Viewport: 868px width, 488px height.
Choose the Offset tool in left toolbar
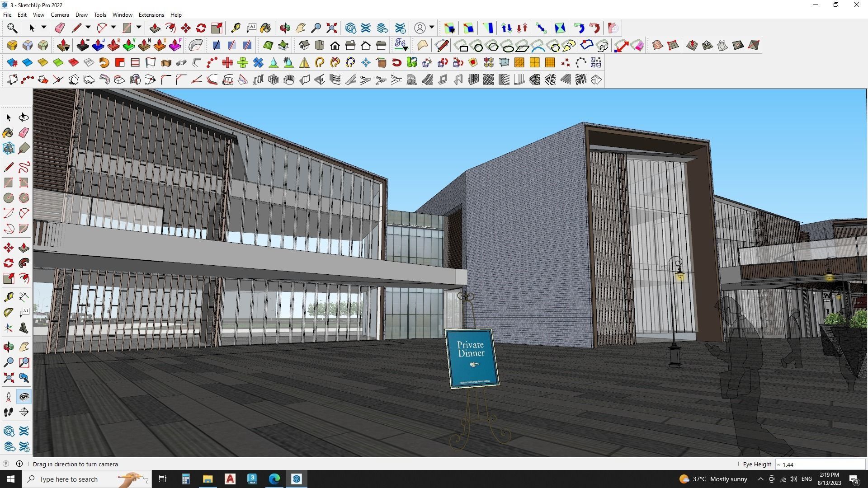(x=24, y=278)
